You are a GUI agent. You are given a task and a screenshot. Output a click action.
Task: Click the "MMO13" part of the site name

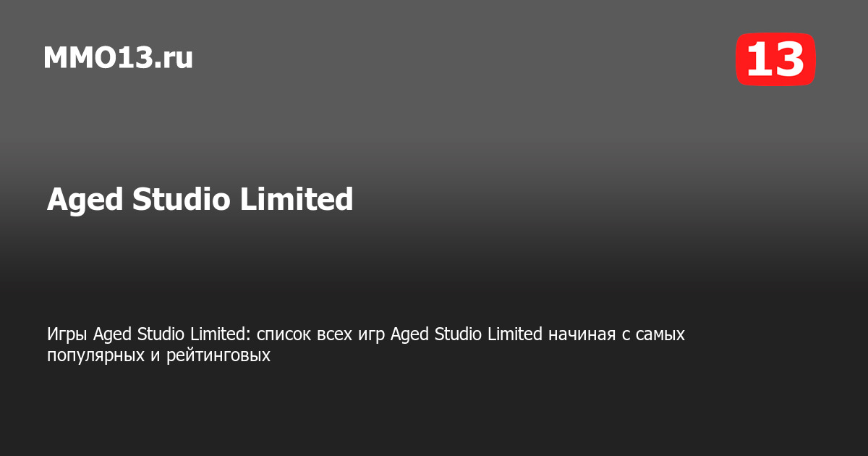99,58
